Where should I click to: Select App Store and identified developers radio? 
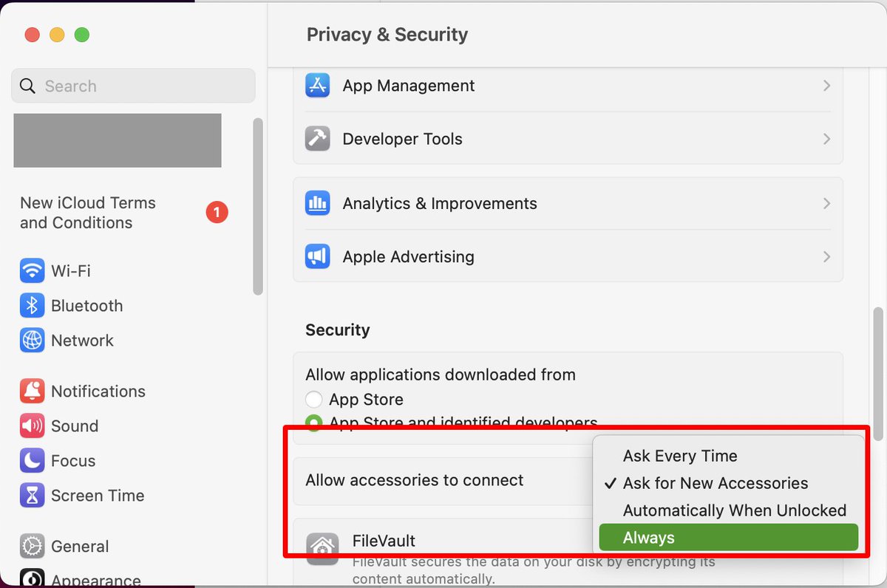(314, 423)
